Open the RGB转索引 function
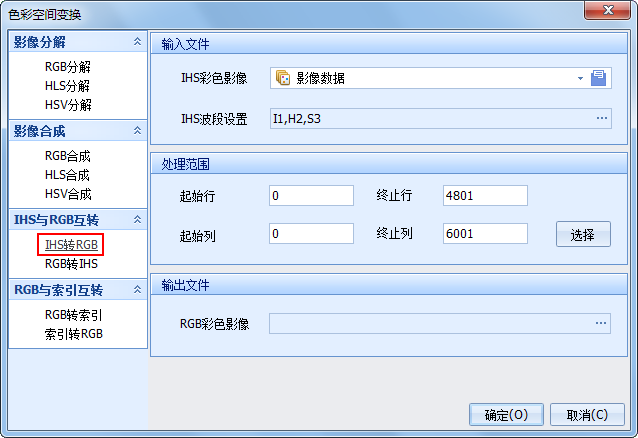This screenshot has width=638, height=438. pyautogui.click(x=73, y=315)
